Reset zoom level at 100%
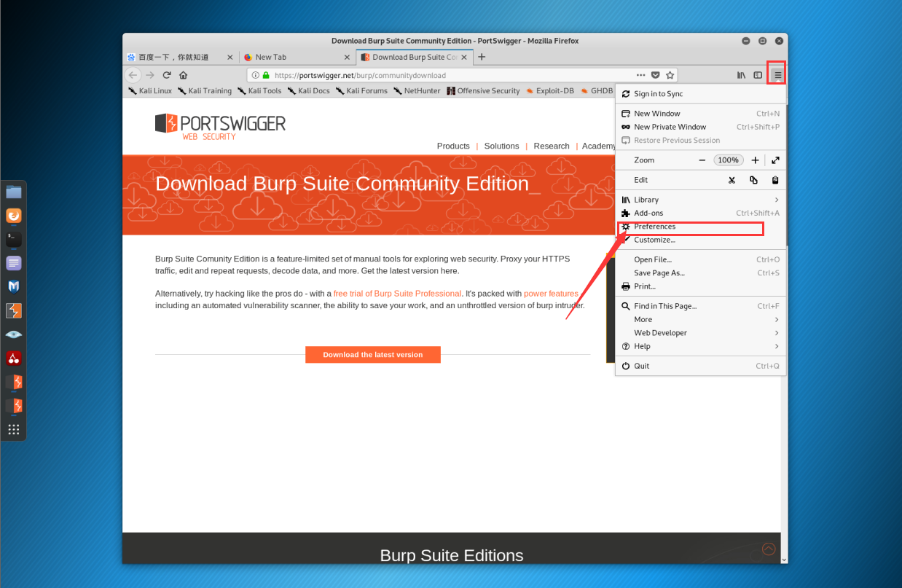 [728, 160]
